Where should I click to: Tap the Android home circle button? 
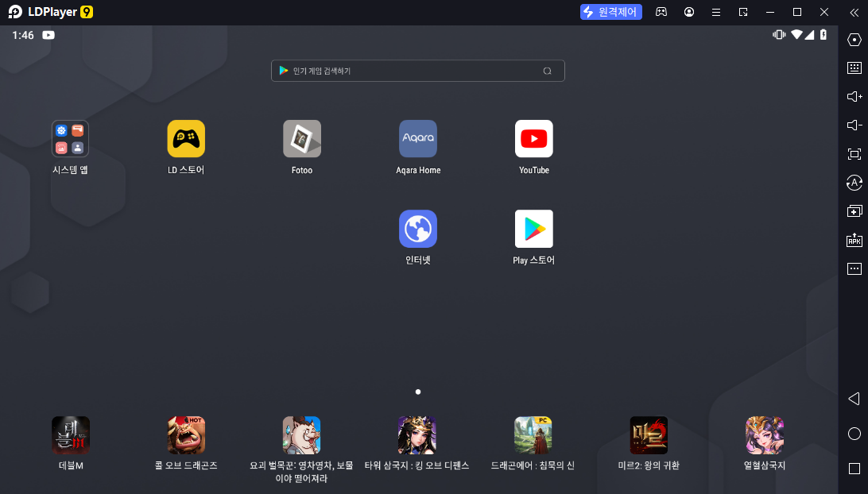[x=854, y=434]
